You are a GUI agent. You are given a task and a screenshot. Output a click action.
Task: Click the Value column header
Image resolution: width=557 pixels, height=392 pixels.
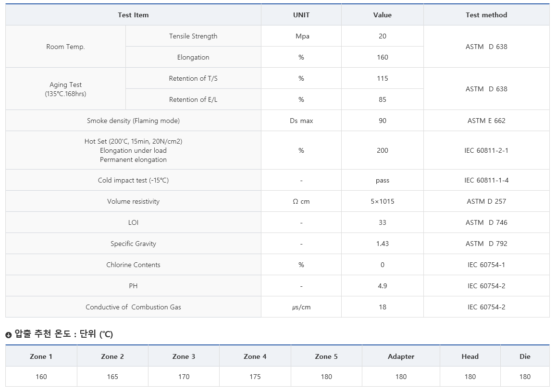click(382, 15)
